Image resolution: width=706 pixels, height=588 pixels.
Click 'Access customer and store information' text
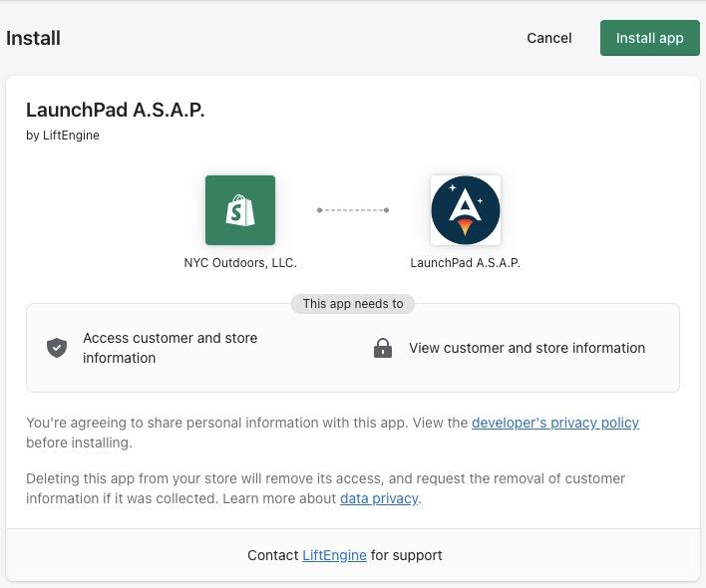click(170, 348)
